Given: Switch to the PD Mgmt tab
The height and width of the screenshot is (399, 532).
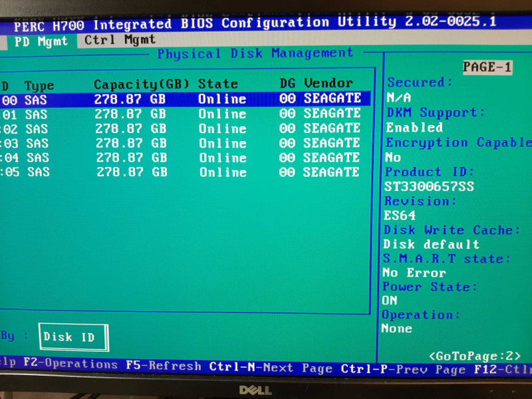Looking at the screenshot, I should point(41,41).
